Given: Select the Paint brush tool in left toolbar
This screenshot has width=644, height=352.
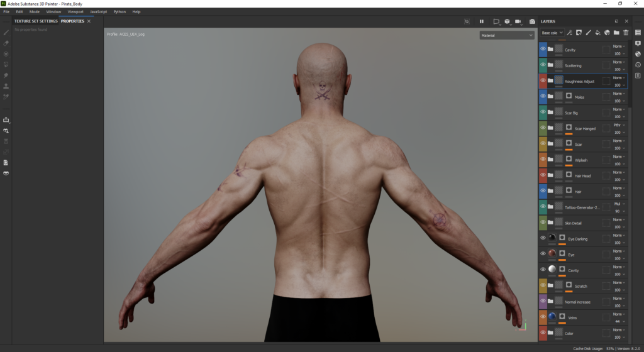Looking at the screenshot, I should tap(6, 33).
